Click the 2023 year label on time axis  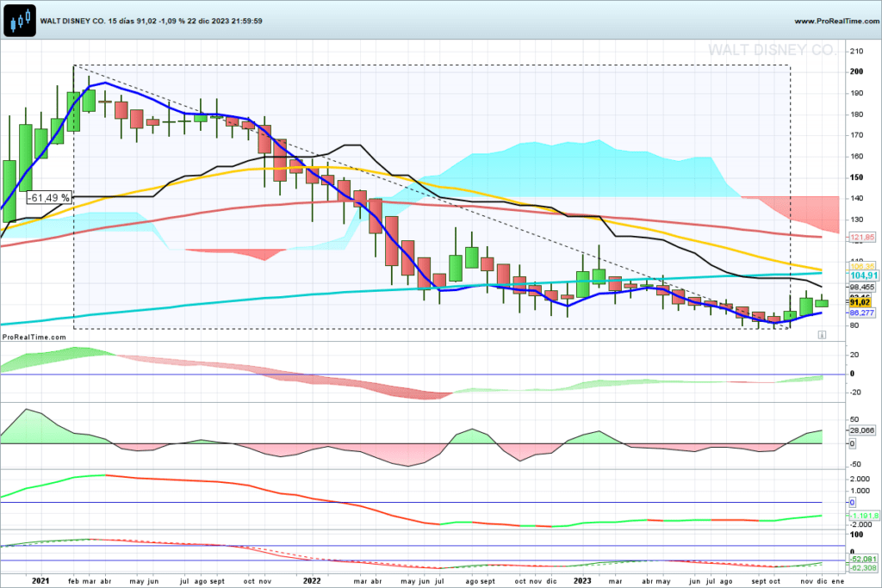(x=582, y=581)
